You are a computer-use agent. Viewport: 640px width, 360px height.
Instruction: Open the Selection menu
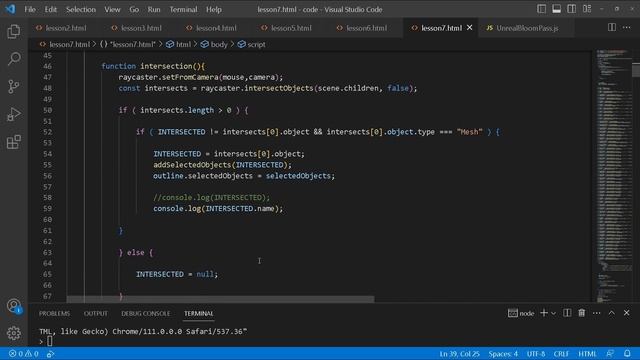[81, 9]
